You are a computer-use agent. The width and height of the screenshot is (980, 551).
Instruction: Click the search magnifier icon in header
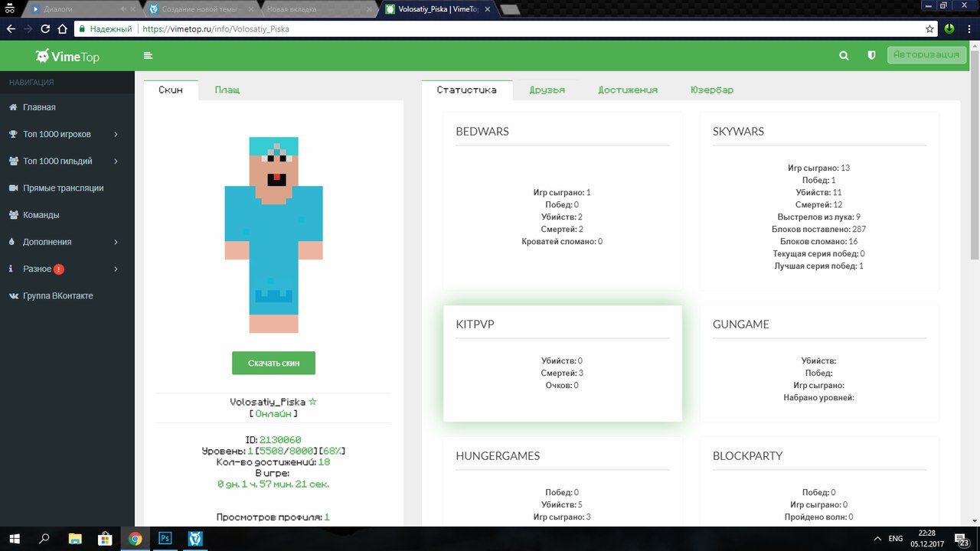[x=844, y=55]
